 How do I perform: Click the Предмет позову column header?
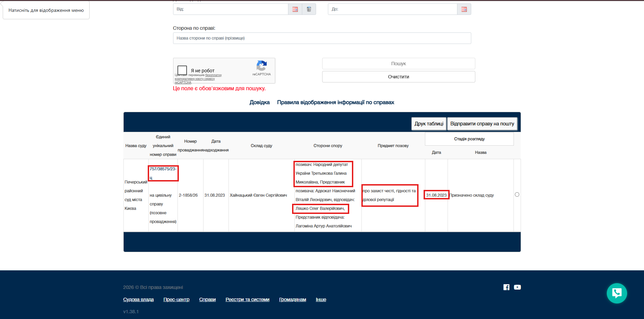[x=393, y=146]
